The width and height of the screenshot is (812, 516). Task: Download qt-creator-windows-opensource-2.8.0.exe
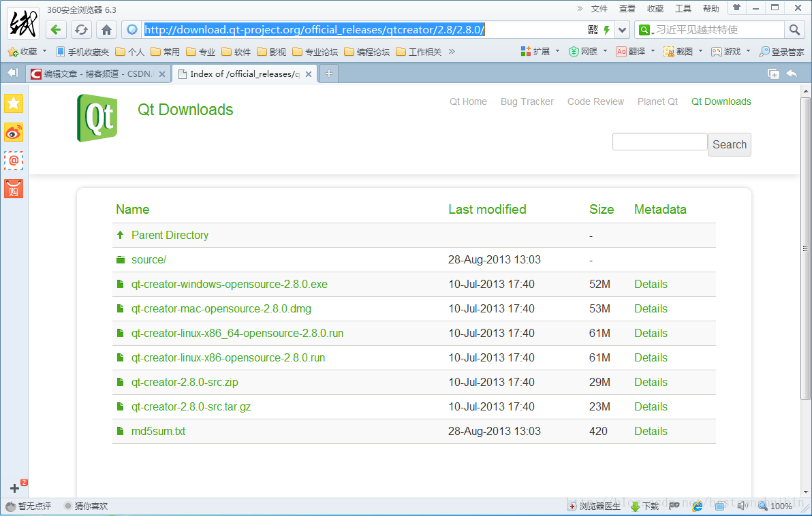pyautogui.click(x=230, y=284)
